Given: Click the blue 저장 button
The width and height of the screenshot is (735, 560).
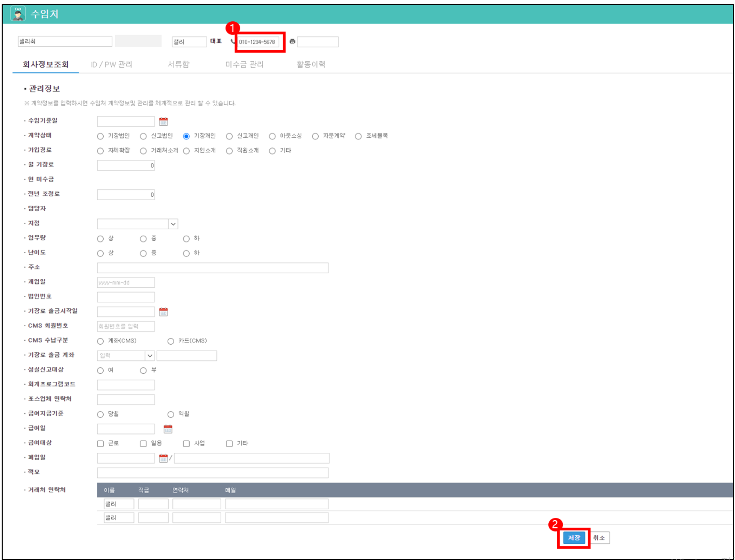Looking at the screenshot, I should 573,538.
